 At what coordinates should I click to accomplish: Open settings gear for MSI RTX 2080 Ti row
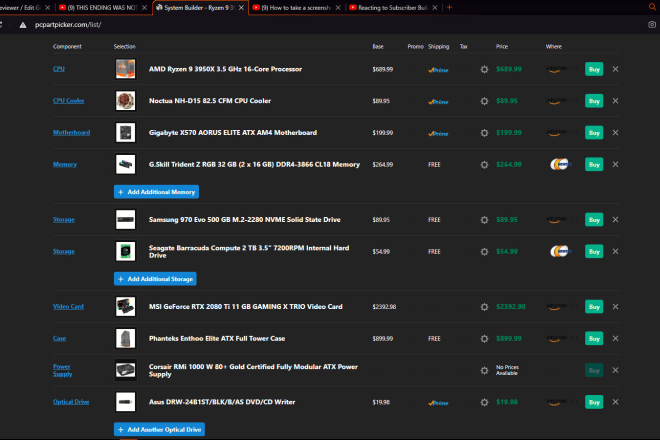(x=484, y=307)
